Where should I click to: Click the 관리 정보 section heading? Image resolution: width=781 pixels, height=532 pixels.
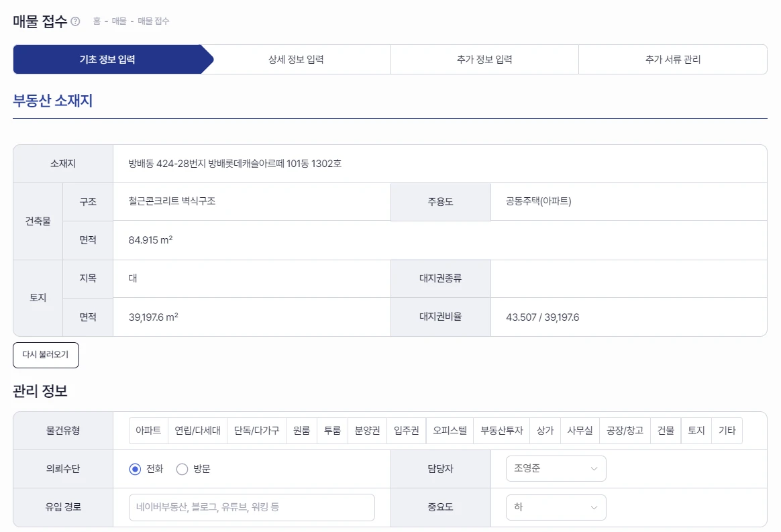[x=40, y=391]
